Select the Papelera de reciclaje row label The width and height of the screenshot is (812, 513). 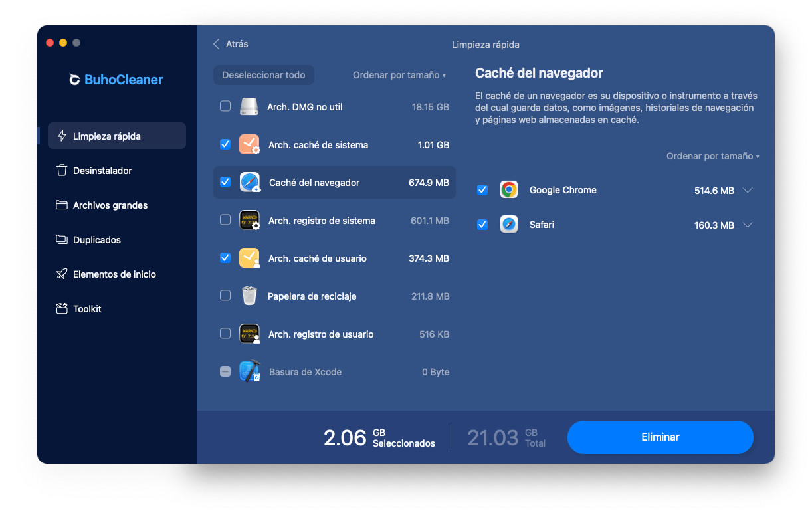pyautogui.click(x=312, y=296)
